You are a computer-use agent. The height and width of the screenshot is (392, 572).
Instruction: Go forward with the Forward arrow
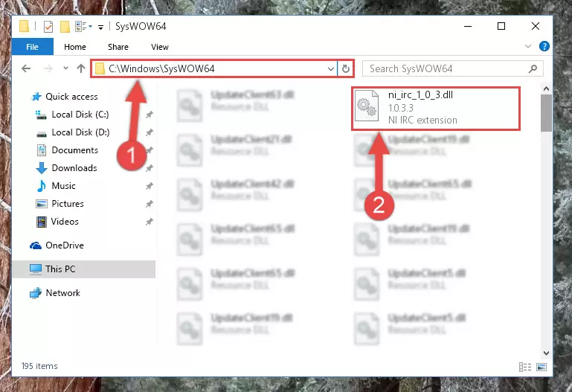point(48,68)
